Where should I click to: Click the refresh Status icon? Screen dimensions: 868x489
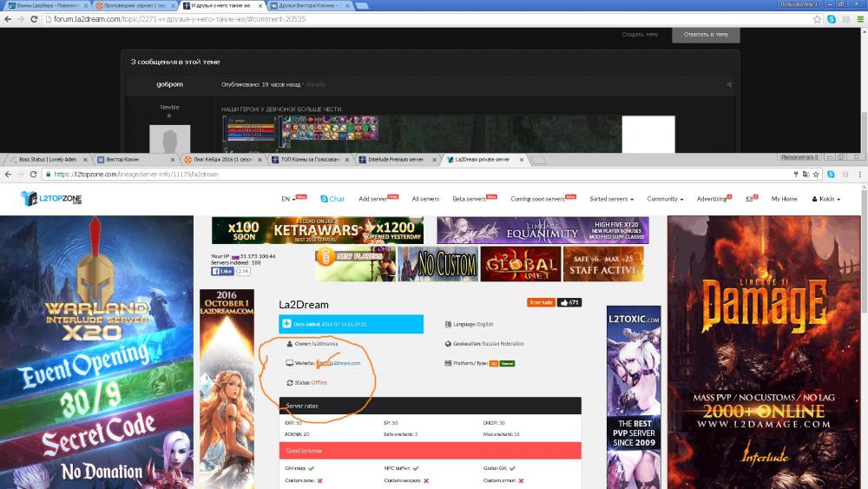[x=290, y=383]
